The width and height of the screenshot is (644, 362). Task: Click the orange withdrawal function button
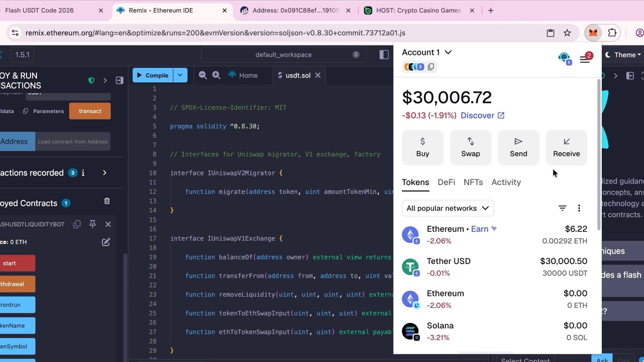point(17,284)
